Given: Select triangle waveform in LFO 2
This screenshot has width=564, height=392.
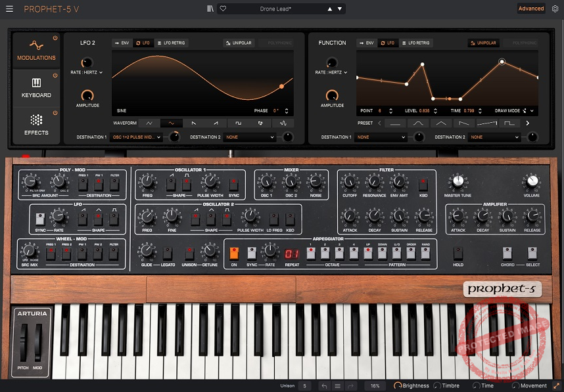Looking at the screenshot, I should (x=149, y=123).
